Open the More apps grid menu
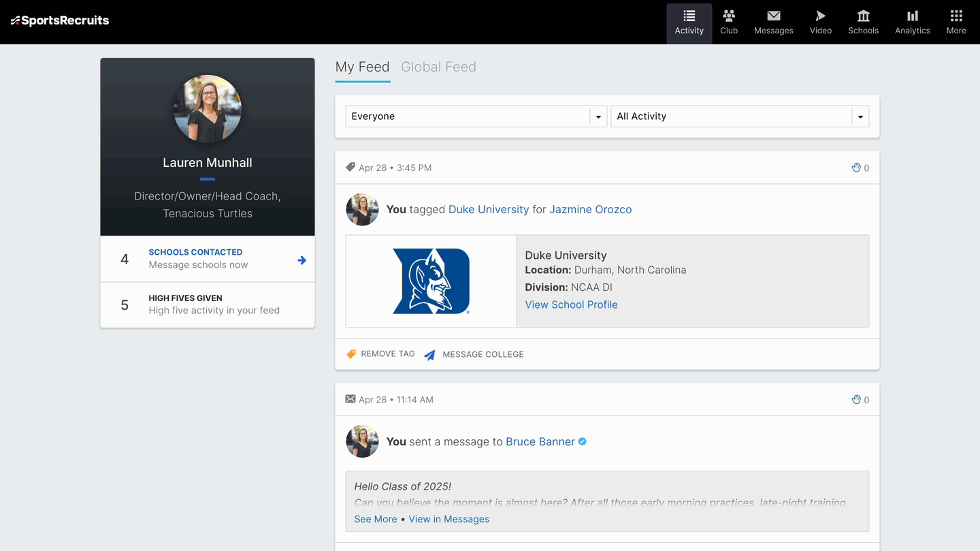This screenshot has height=551, width=980. 956,22
